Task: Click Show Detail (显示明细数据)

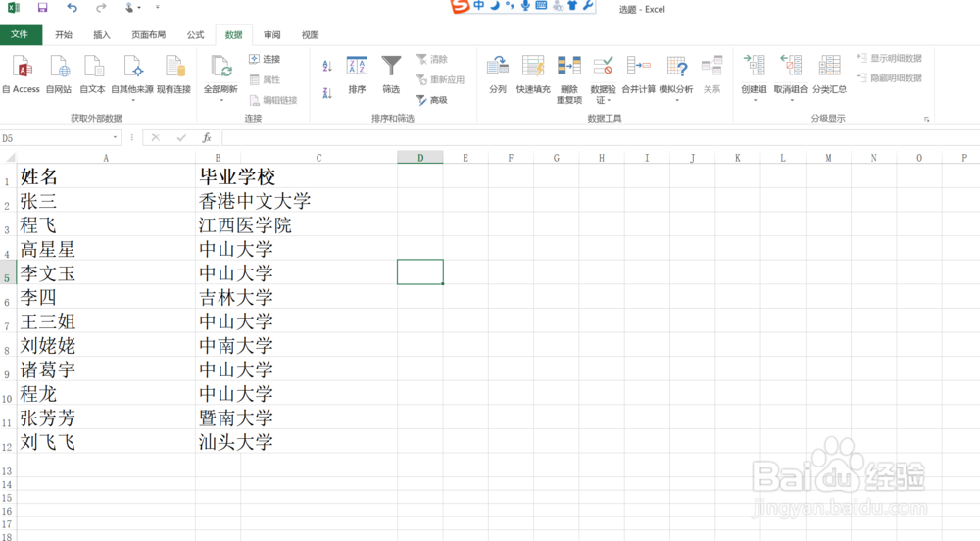Action: click(x=890, y=58)
